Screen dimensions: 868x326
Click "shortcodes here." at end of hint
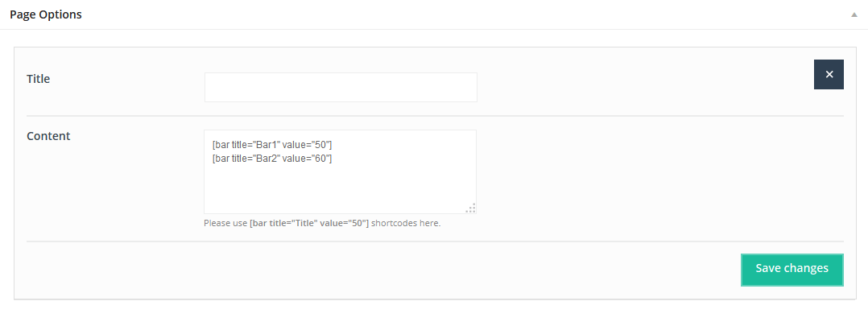pyautogui.click(x=406, y=223)
